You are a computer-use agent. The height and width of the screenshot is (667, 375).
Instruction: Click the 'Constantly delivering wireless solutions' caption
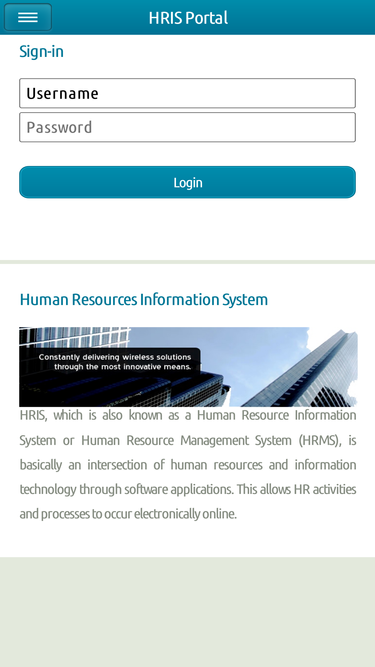[115, 357]
